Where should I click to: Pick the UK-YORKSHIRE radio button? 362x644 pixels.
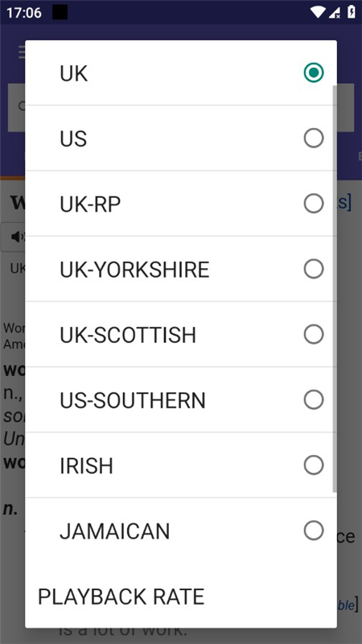(x=314, y=269)
